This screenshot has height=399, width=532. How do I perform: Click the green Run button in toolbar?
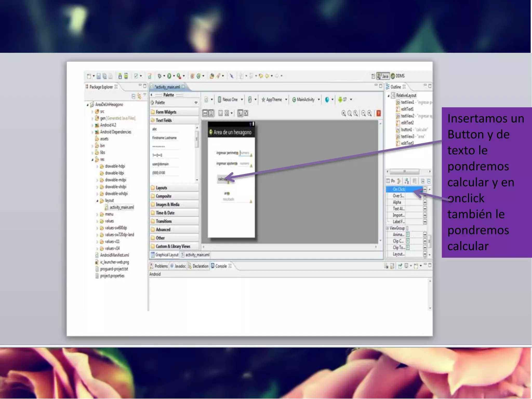(x=169, y=76)
